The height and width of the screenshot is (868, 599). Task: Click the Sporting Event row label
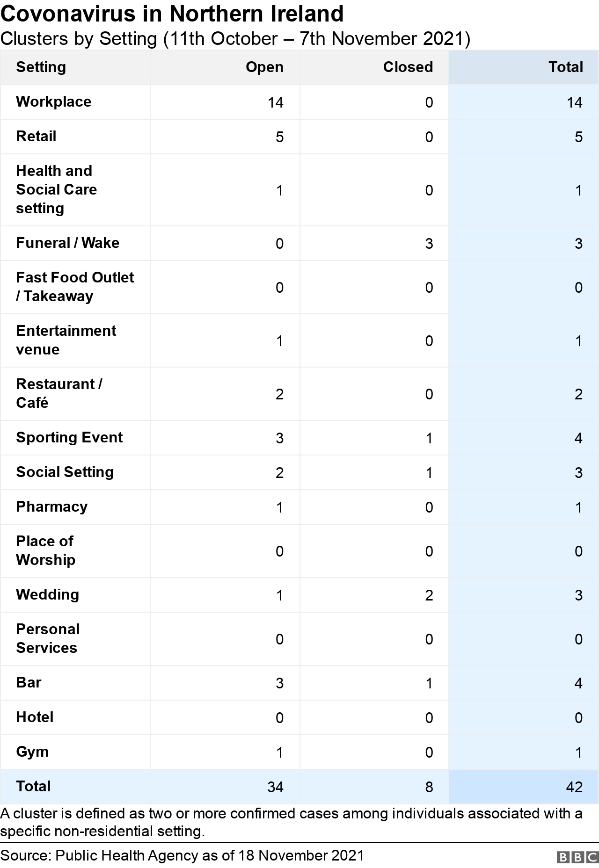(x=69, y=438)
